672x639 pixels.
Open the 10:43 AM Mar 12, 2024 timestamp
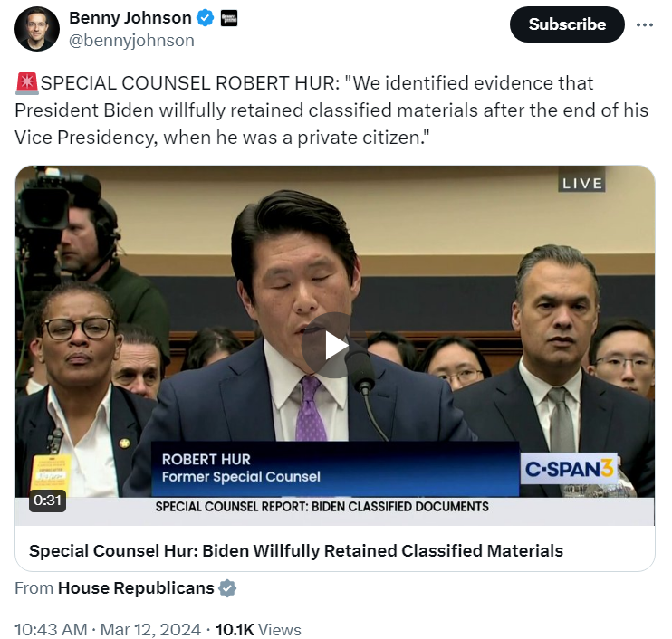pyautogui.click(x=108, y=630)
